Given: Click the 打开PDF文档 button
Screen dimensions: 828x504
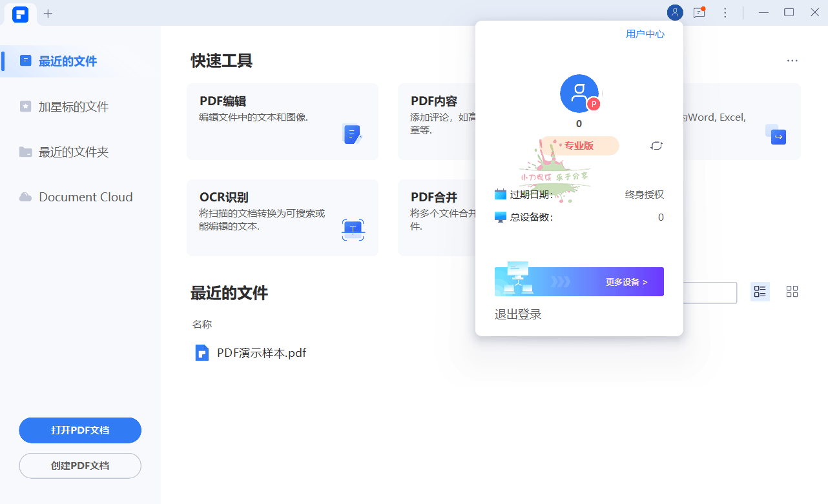Looking at the screenshot, I should coord(80,430).
